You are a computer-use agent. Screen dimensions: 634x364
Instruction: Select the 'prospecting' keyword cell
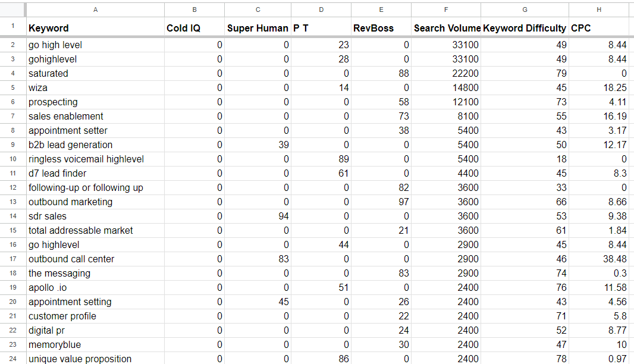[95, 102]
